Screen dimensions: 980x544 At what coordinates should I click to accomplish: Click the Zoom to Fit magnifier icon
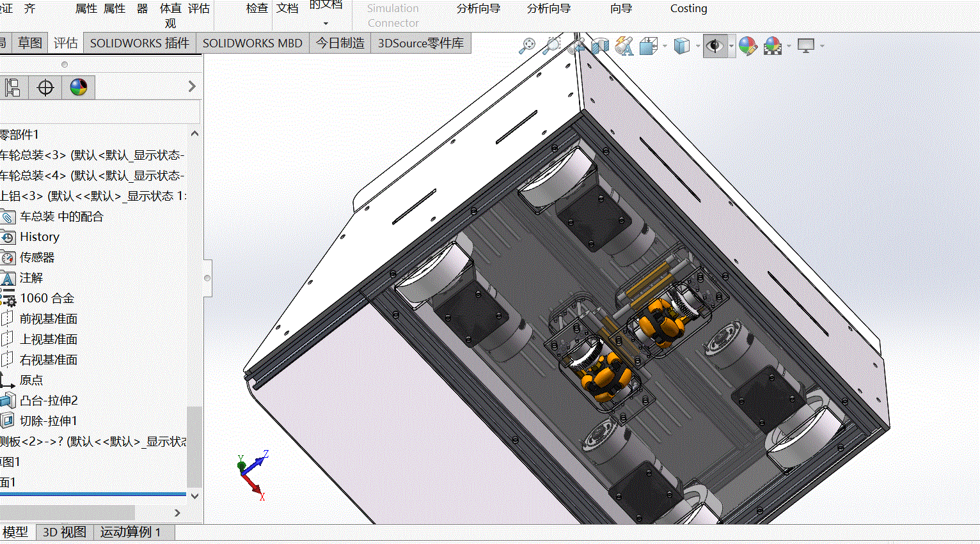pos(527,45)
